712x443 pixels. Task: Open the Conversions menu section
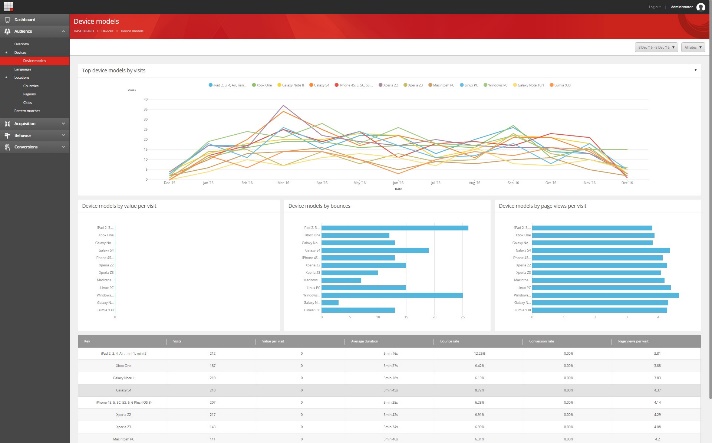coord(35,147)
